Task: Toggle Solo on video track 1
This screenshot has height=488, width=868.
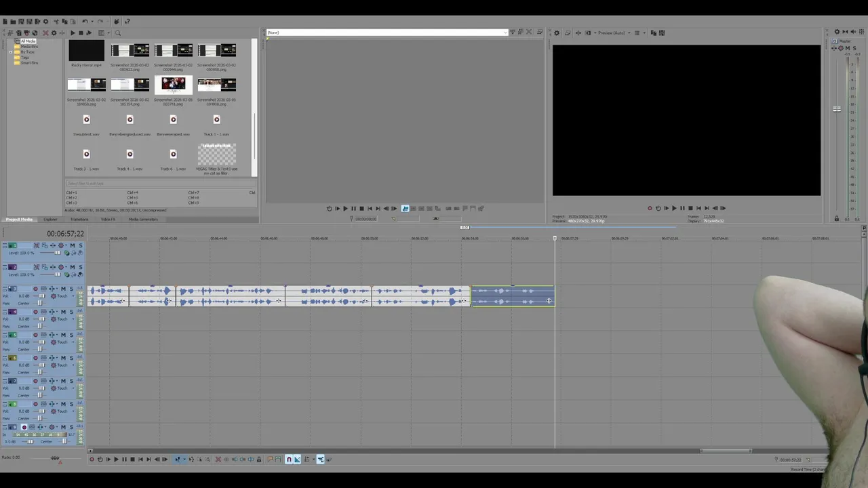Action: (x=81, y=245)
